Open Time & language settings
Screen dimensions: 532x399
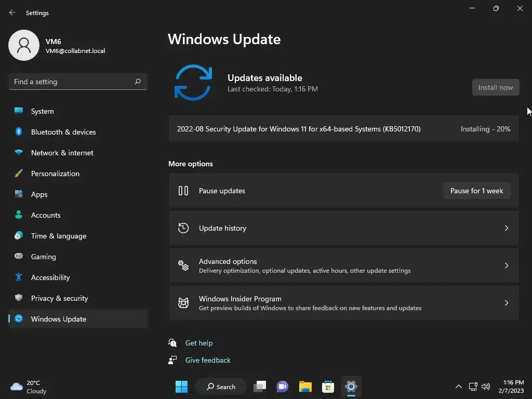click(78, 236)
